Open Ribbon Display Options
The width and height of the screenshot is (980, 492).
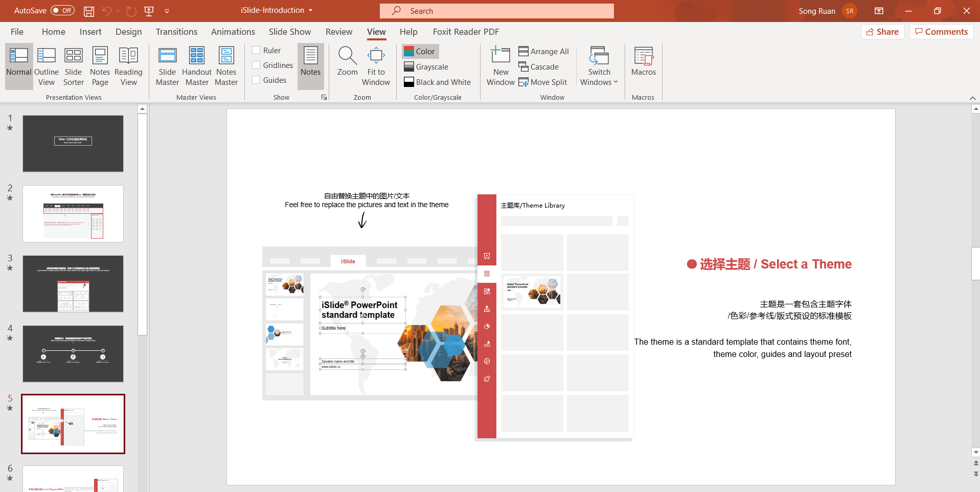(x=879, y=11)
